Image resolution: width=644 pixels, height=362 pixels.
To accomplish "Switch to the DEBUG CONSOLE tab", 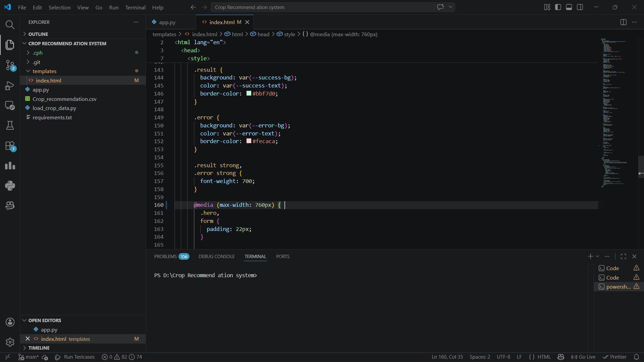I will 216,256.
